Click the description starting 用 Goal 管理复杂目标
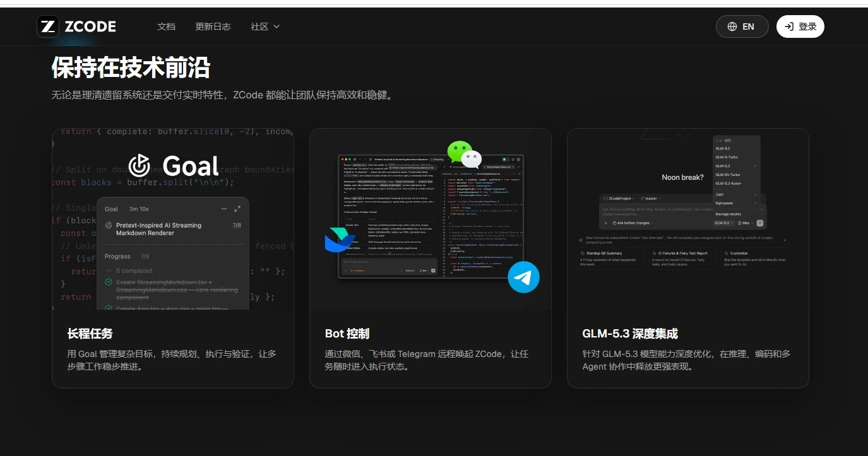Screen dimensions: 868x456 (172, 360)
